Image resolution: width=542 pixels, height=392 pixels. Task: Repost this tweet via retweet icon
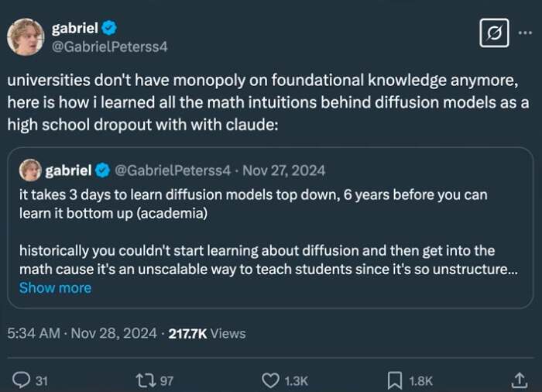click(144, 380)
